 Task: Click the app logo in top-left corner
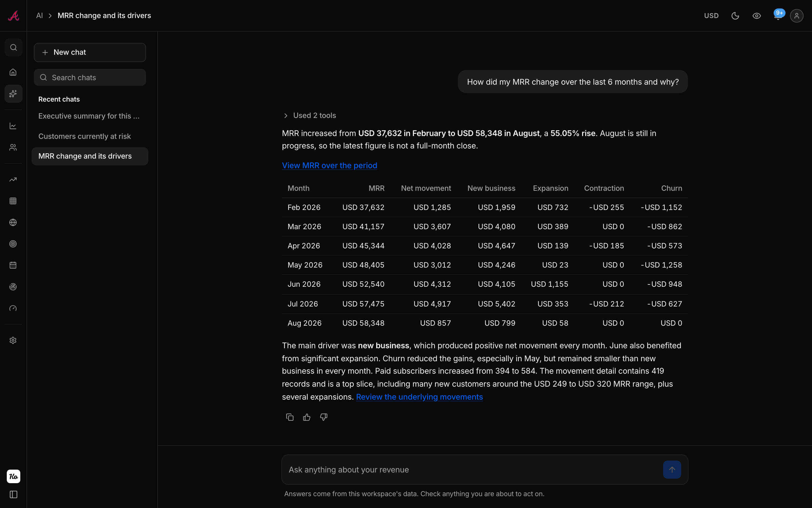[14, 16]
